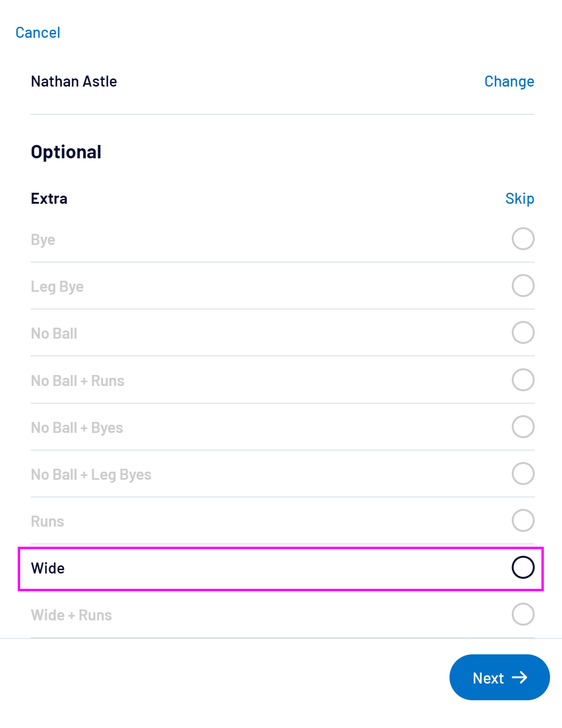This screenshot has width=562, height=728.
Task: Skip the Extra section
Action: coord(519,199)
